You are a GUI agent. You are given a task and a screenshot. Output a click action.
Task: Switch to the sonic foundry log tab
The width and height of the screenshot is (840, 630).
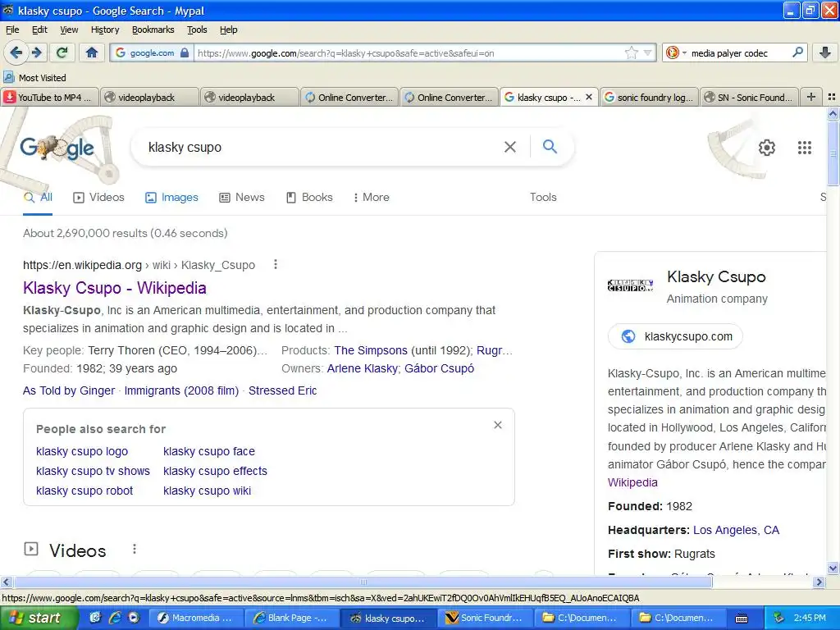tap(649, 97)
